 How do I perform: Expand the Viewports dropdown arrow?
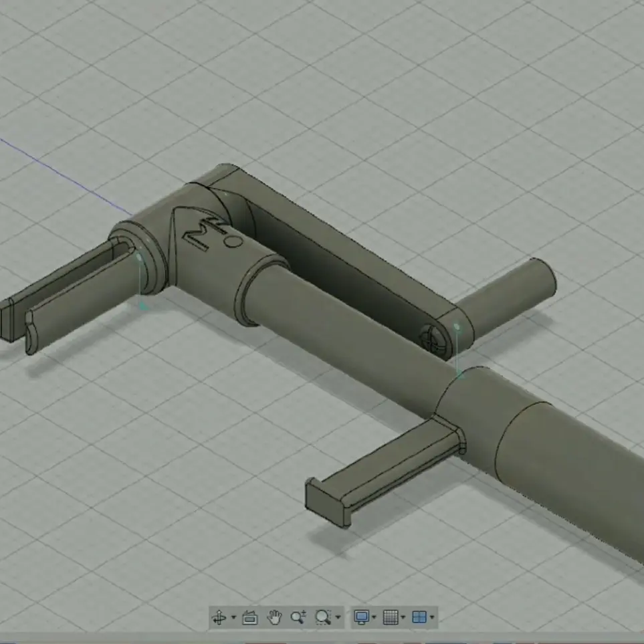(x=432, y=617)
